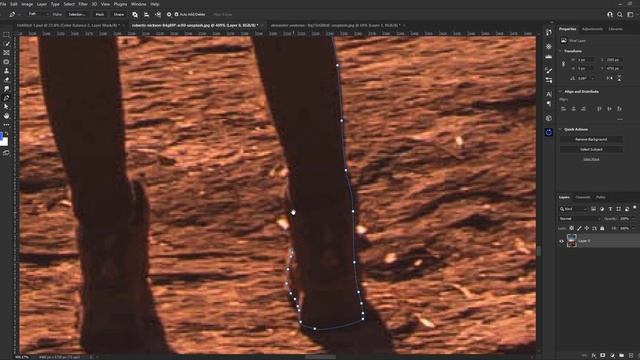The width and height of the screenshot is (640, 360).
Task: Click the Layer thumbnail in Layers panel
Action: 572,241
